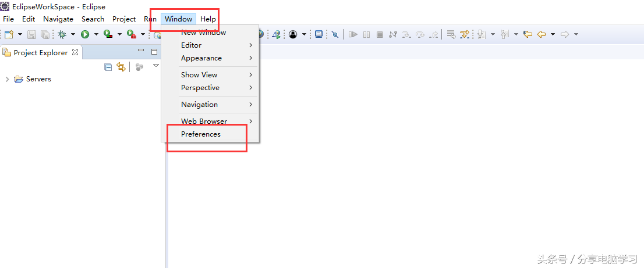Select the Project Explorer tab
Screen dimensions: 644x268
[x=41, y=52]
